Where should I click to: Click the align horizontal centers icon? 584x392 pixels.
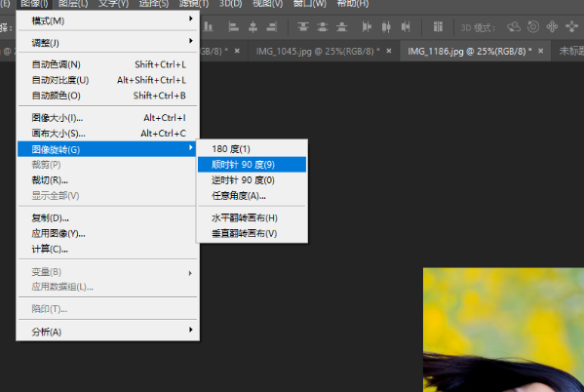[253, 27]
